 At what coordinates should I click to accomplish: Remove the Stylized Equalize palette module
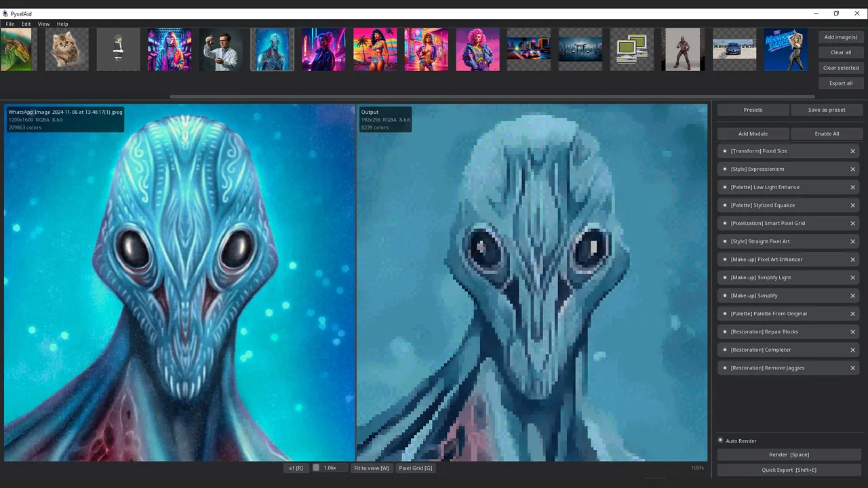[x=852, y=205]
